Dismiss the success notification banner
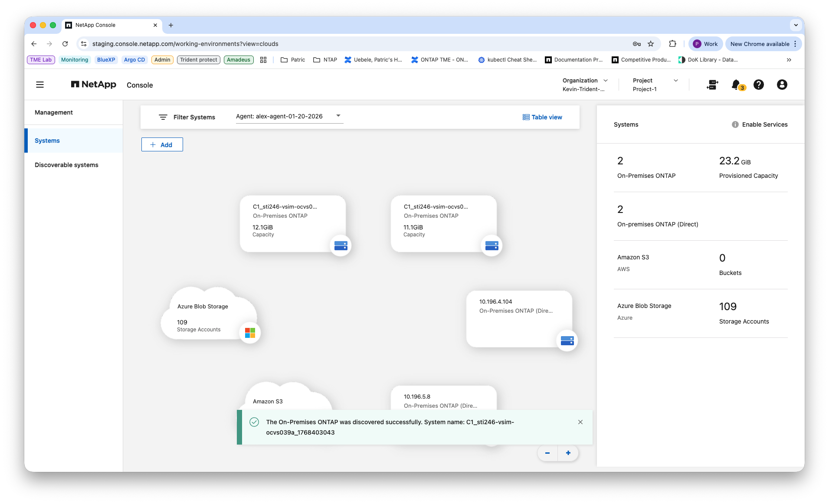The width and height of the screenshot is (829, 504). point(580,422)
